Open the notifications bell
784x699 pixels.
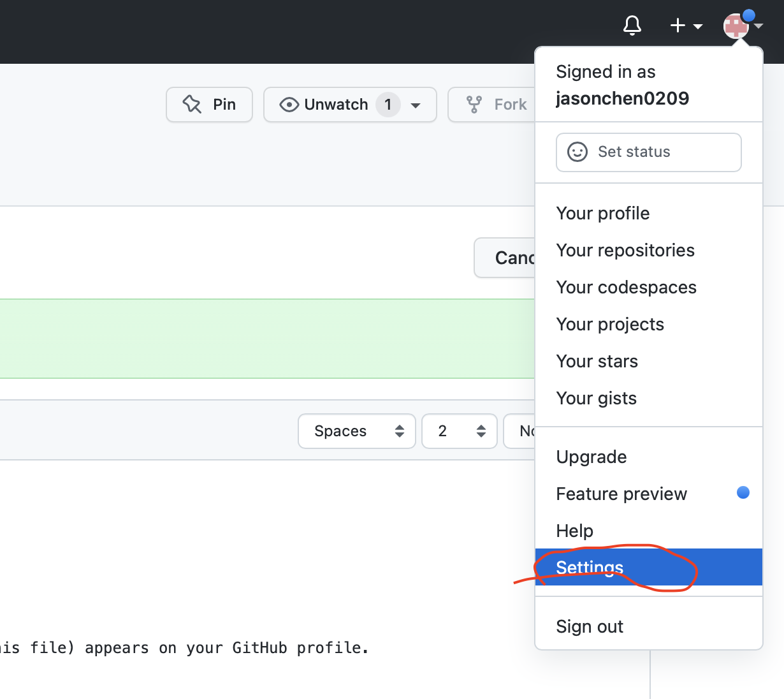pos(632,26)
